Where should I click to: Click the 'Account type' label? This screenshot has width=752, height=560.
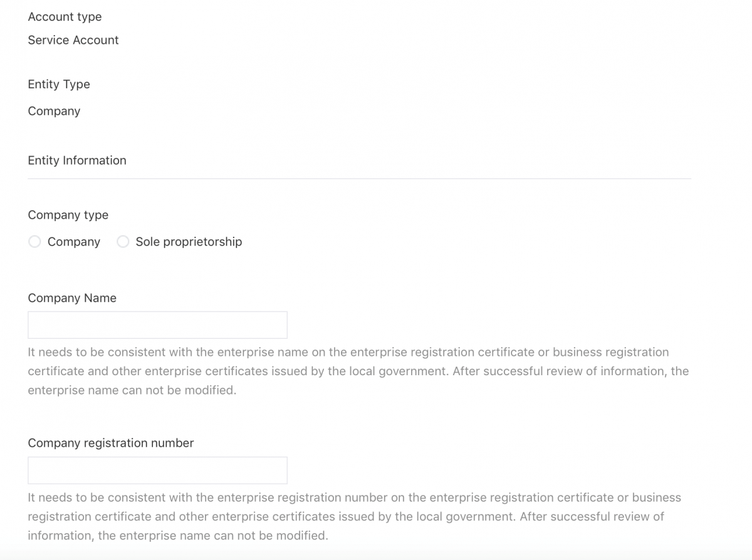pyautogui.click(x=65, y=17)
